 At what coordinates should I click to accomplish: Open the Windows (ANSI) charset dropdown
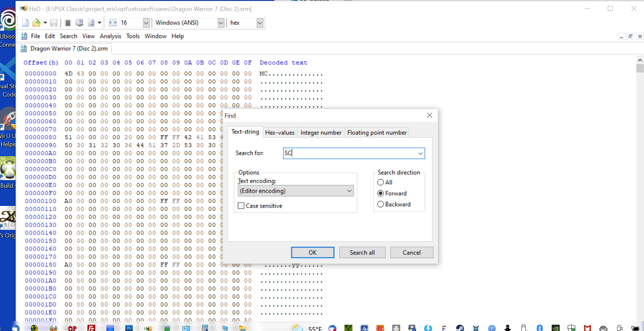(x=221, y=23)
